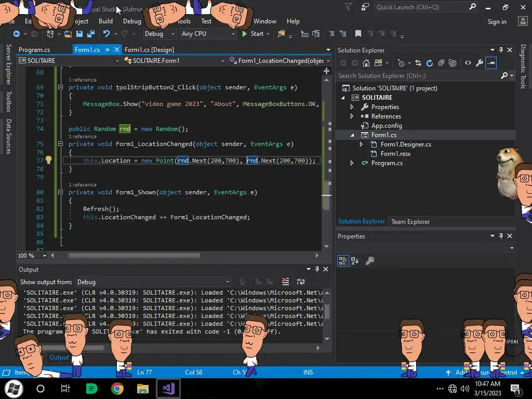532x399 pixels.
Task: Open Chrome from the Windows taskbar
Action: [x=117, y=389]
